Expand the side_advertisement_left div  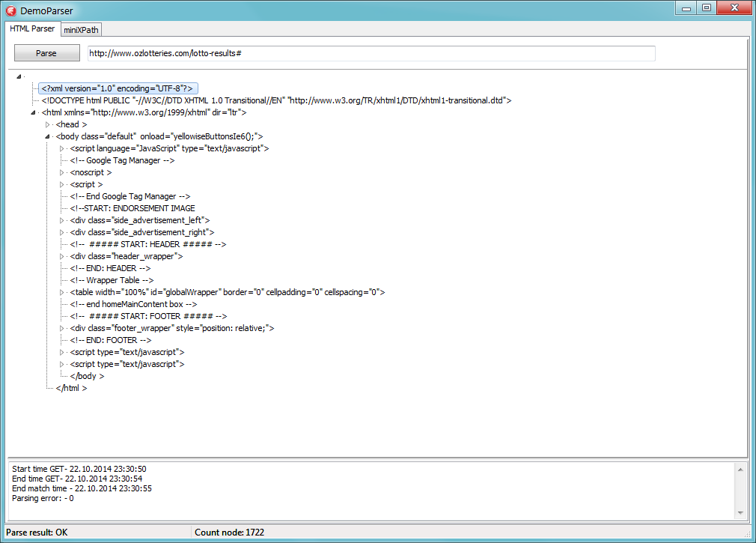61,220
